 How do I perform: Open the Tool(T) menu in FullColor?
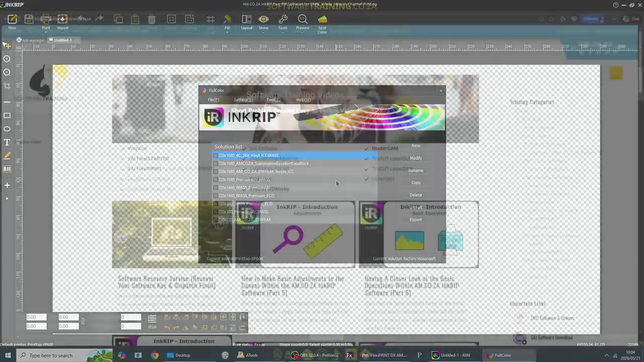click(273, 100)
